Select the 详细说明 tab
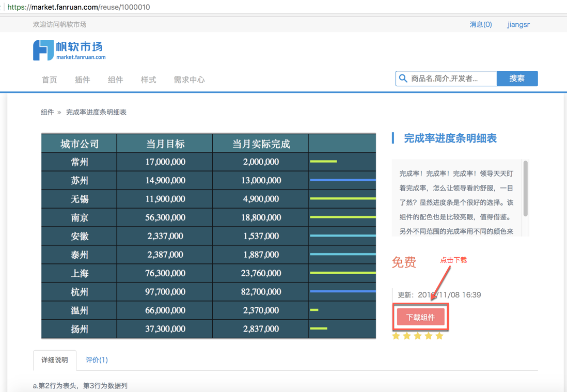Viewport: 567px width, 392px height. [55, 360]
